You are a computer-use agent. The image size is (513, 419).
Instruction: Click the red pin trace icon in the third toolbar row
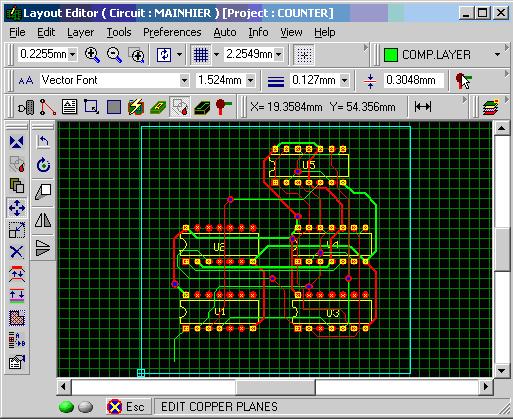coord(223,107)
